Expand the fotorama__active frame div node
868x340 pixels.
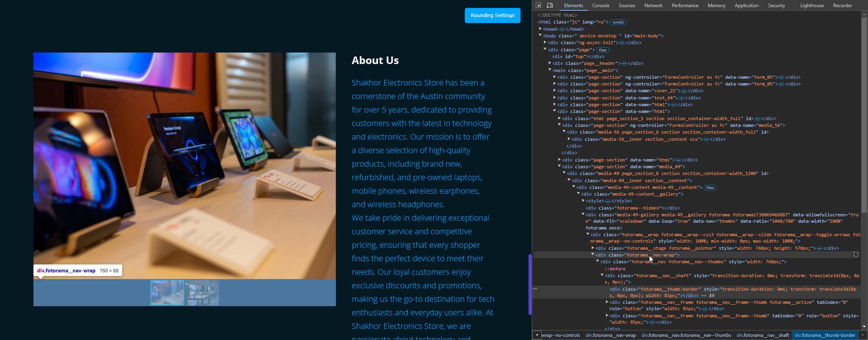click(x=607, y=302)
